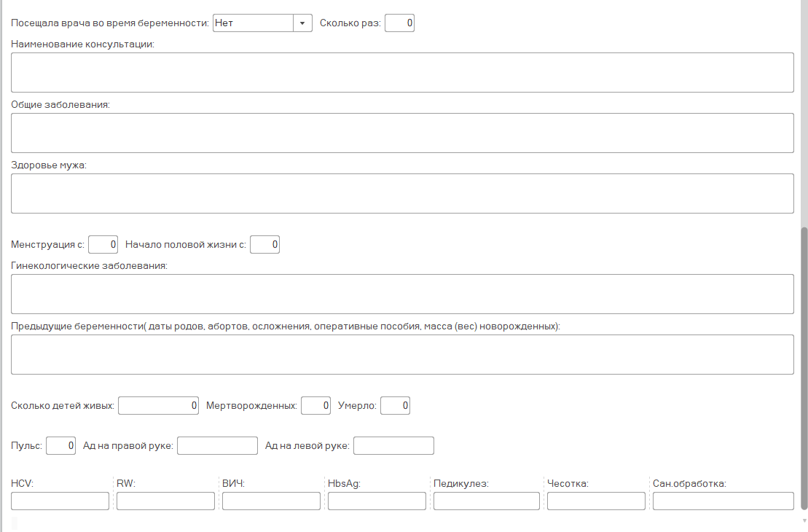
Task: Focus the HCV result field
Action: coord(60,501)
